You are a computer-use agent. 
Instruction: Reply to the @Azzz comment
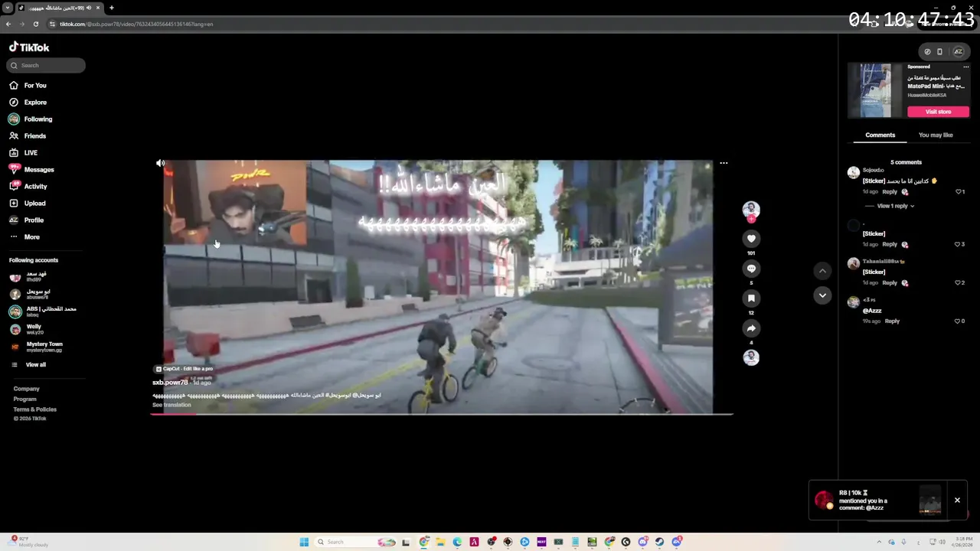point(892,321)
